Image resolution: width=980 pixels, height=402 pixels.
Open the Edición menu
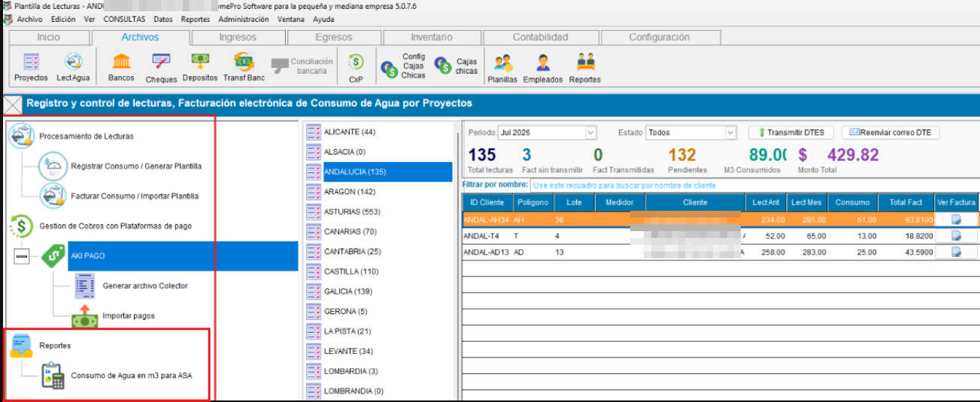pos(63,19)
